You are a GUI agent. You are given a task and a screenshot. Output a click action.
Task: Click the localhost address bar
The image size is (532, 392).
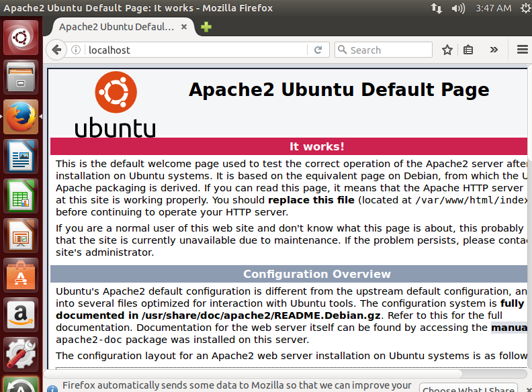196,50
